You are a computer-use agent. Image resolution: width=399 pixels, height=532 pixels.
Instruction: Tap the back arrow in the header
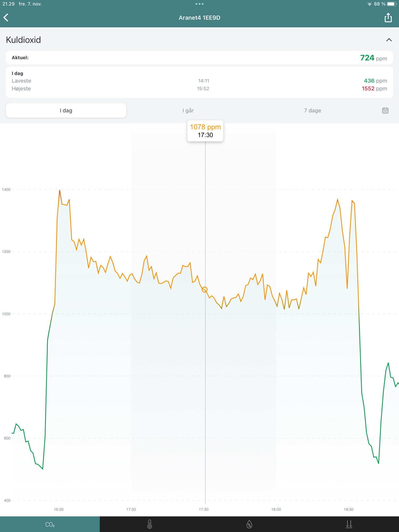[6, 18]
